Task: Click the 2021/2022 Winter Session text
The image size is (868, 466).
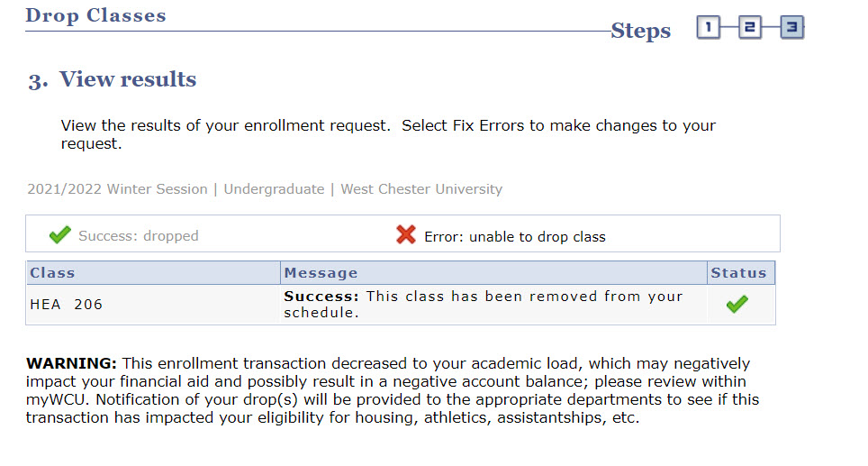Action: click(x=116, y=189)
